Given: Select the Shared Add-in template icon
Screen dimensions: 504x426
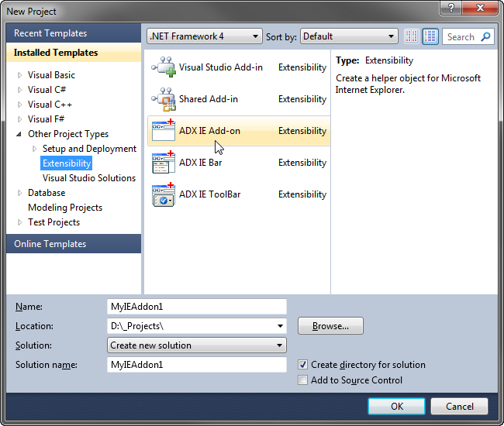Looking at the screenshot, I should tap(164, 99).
